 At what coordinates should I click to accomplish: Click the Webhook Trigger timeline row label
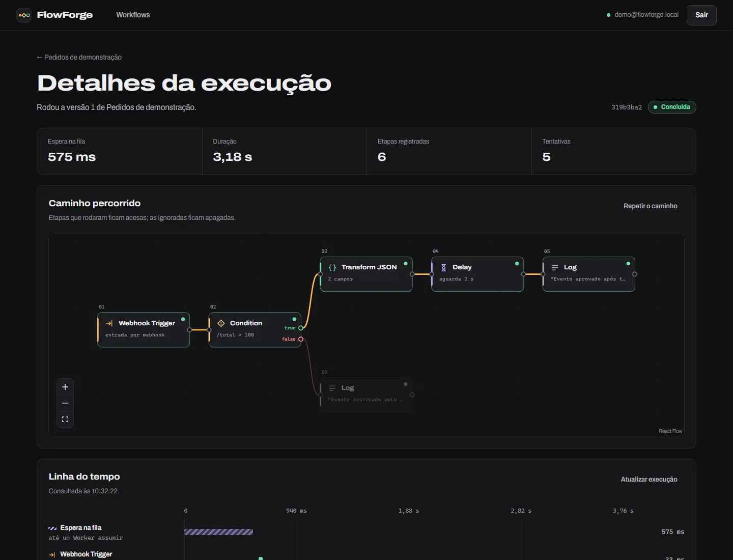coord(86,554)
